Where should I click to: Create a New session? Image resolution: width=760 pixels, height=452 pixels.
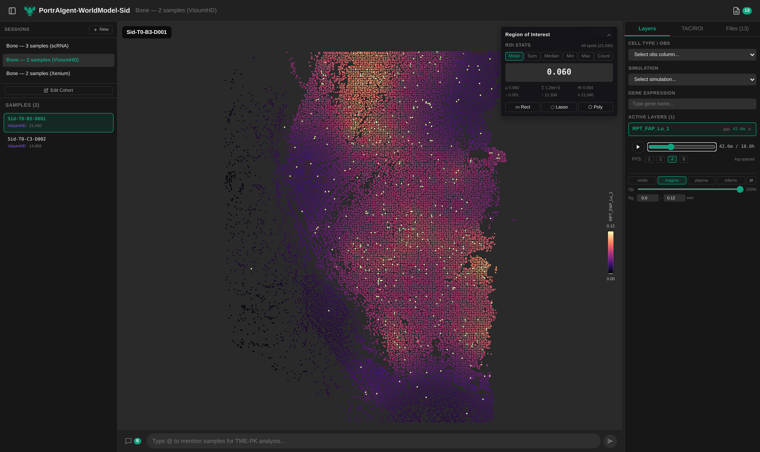click(x=101, y=30)
